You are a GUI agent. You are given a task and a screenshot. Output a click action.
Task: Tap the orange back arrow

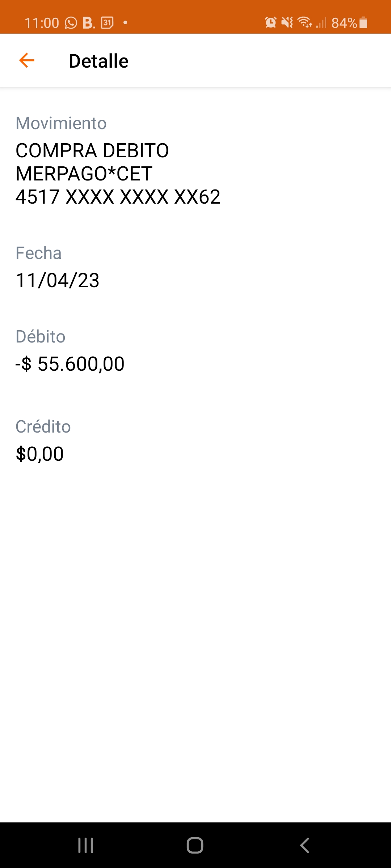[27, 60]
